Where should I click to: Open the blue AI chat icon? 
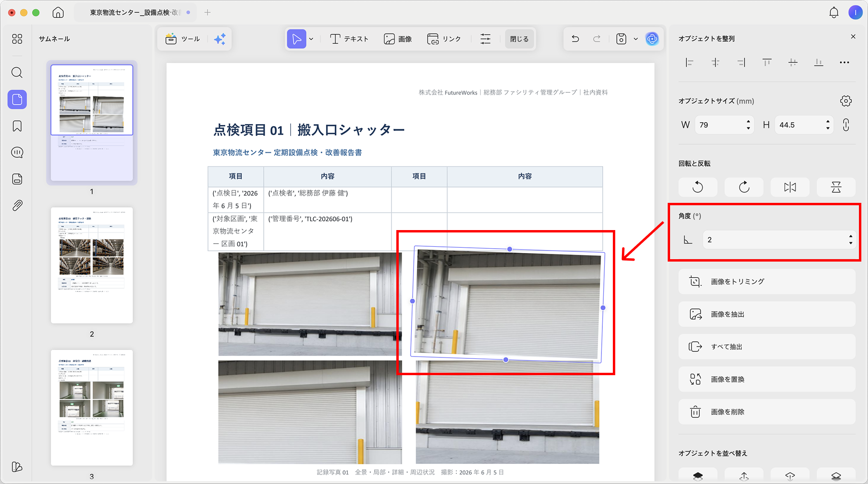652,39
